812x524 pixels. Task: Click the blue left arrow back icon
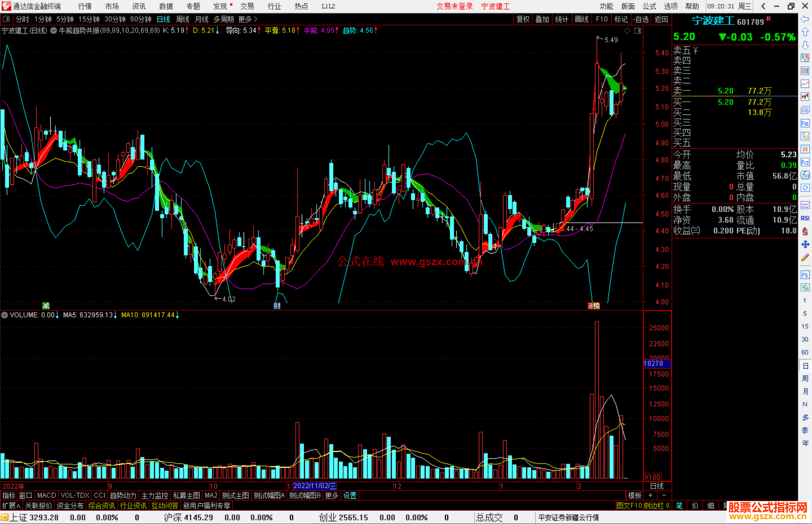[x=805, y=19]
